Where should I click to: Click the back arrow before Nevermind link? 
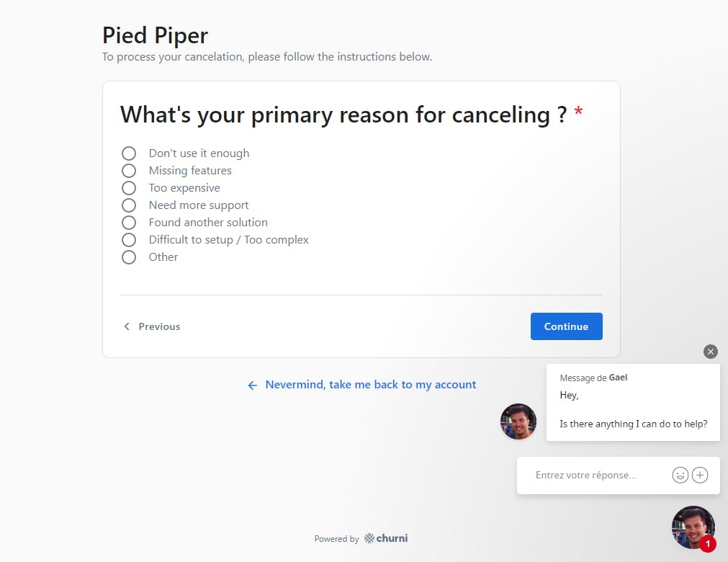252,385
